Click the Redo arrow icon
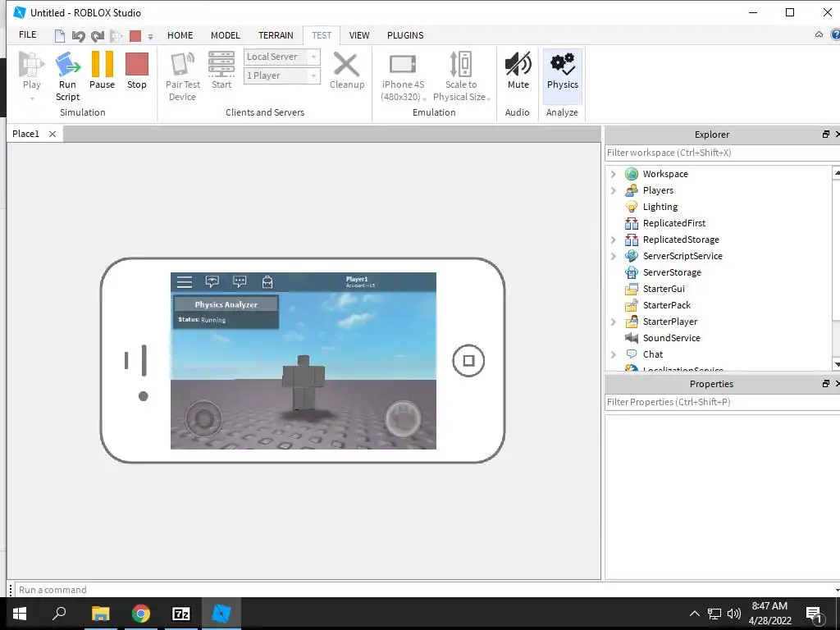 tap(97, 36)
